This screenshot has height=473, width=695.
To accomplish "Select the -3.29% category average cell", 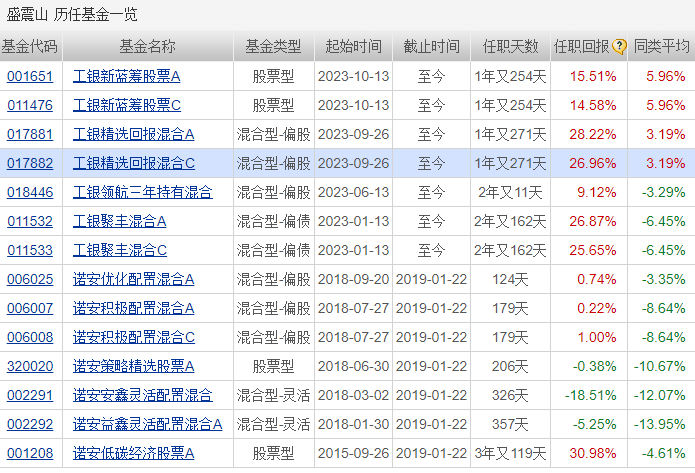I will tap(664, 192).
